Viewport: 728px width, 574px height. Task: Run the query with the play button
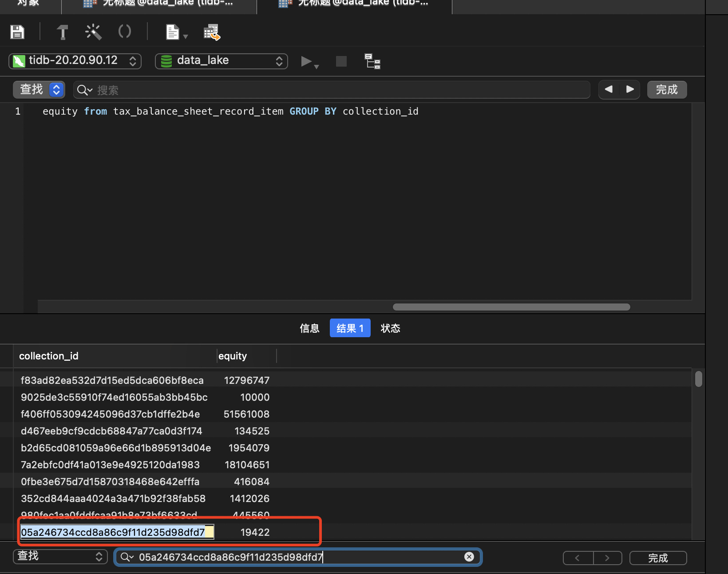306,61
